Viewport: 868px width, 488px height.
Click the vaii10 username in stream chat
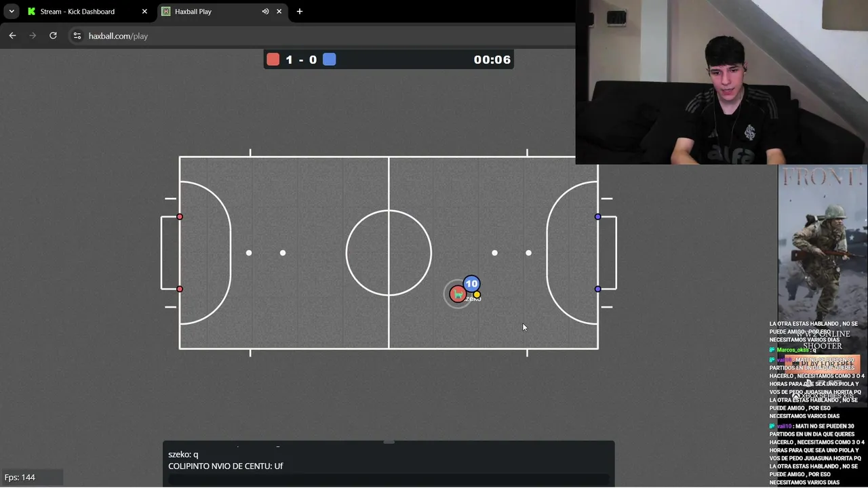784,426
